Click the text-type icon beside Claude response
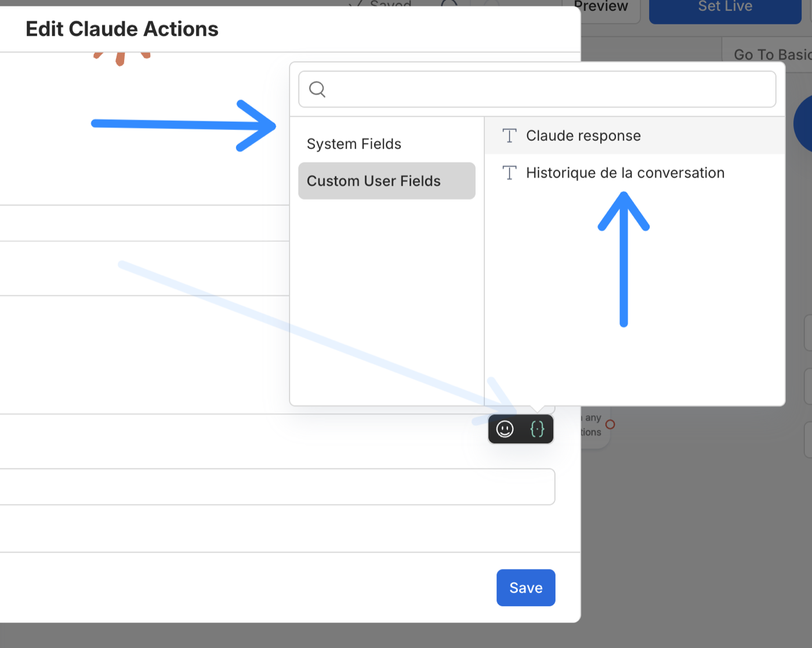This screenshot has height=648, width=812. pyautogui.click(x=509, y=136)
